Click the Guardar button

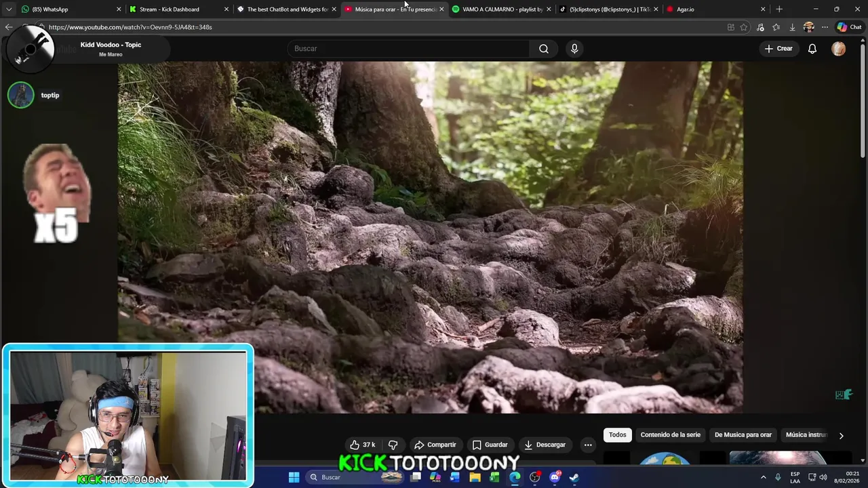(x=490, y=445)
